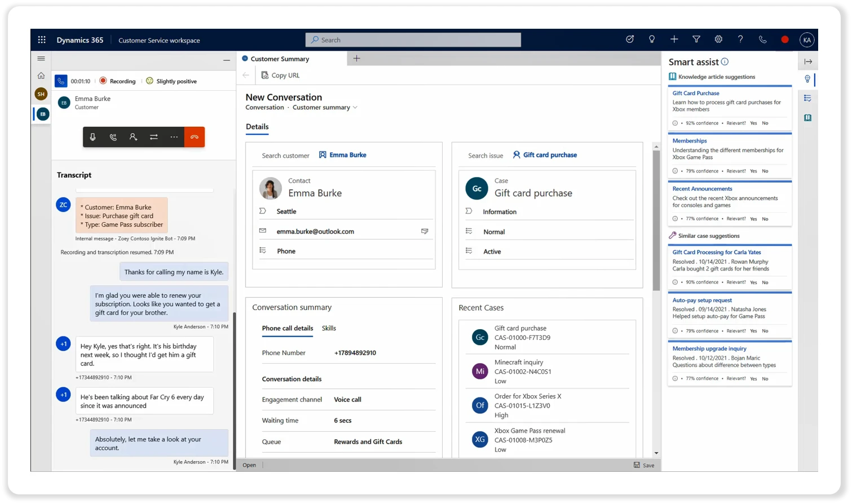End the active call
Image resolution: width=852 pixels, height=504 pixels.
coord(195,136)
